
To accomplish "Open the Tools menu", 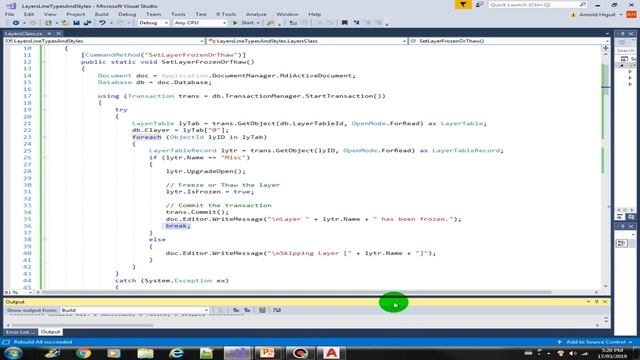I will 178,14.
